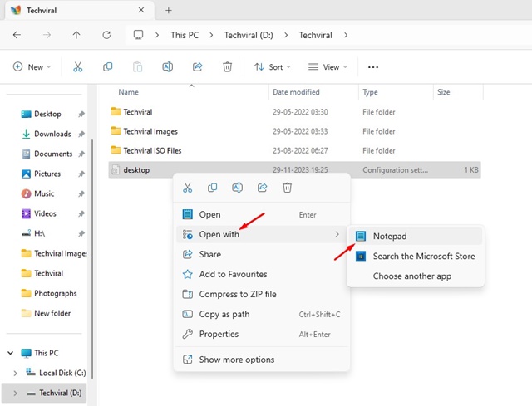Click This PC in the address bar
This screenshot has height=406, width=532.
coord(185,35)
